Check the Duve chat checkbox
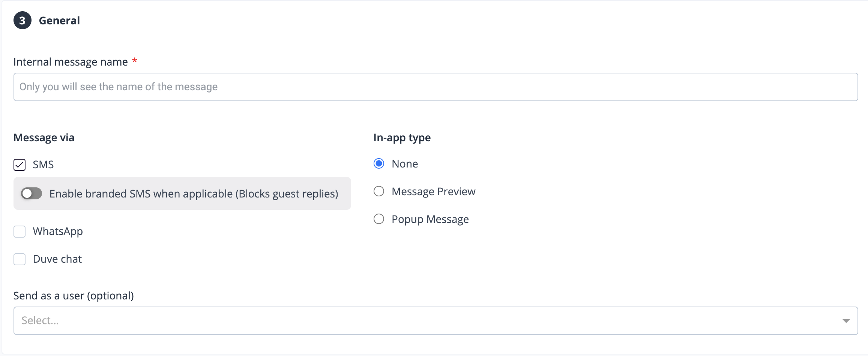The image size is (868, 356). [x=20, y=259]
